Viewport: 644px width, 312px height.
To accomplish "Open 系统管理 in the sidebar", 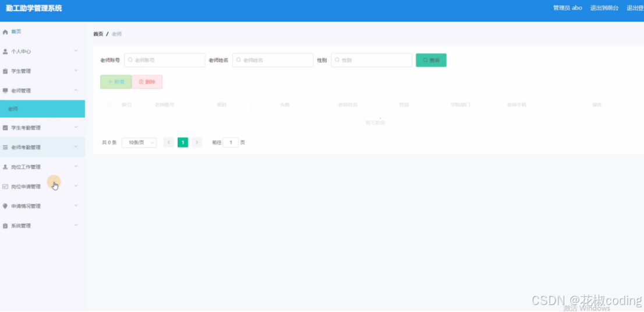I will [43, 226].
